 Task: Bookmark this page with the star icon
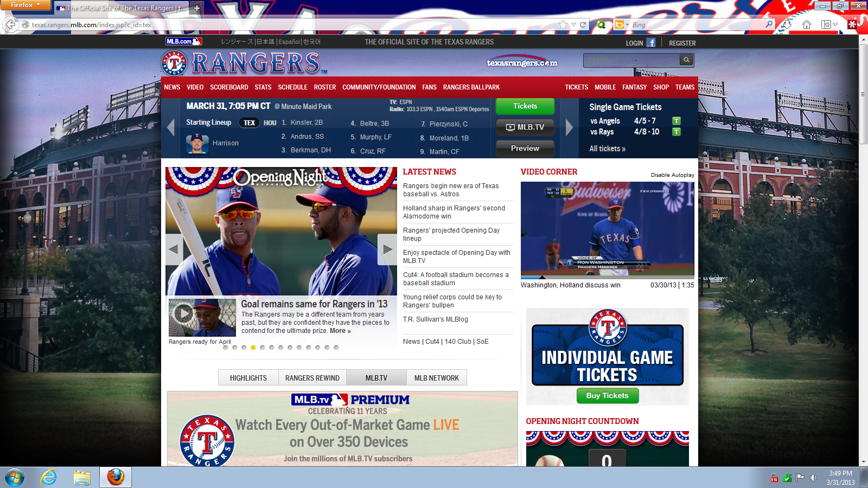(563, 24)
